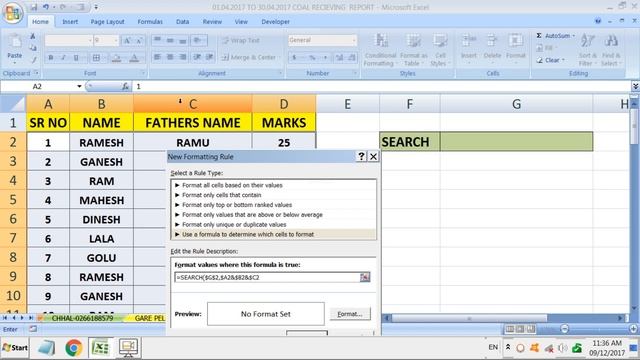Viewport: 640px width, 360px height.
Task: Click the Save icon in Quick Access Toolbar
Action: [x=34, y=7]
